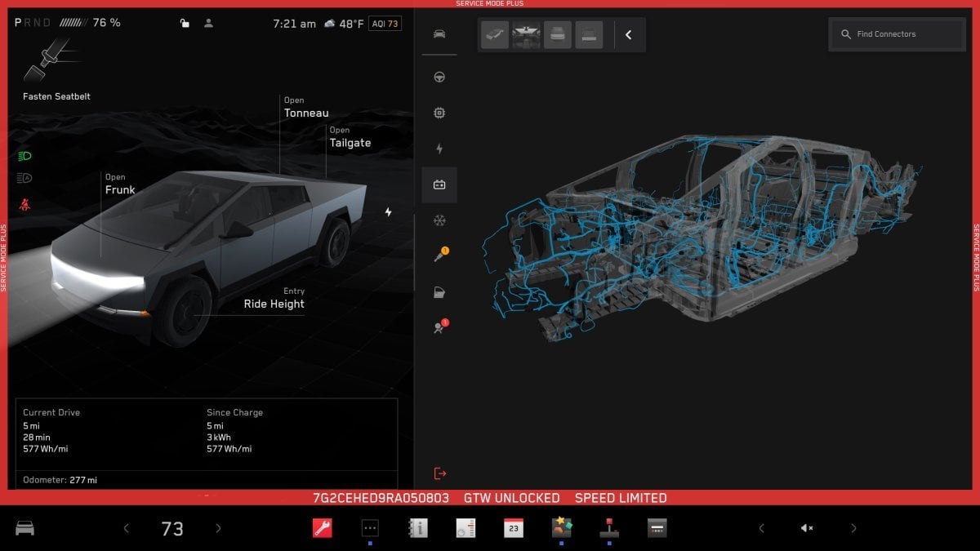Select the first harness view thumbnail
Screen dimensions: 980x551
coord(495,35)
